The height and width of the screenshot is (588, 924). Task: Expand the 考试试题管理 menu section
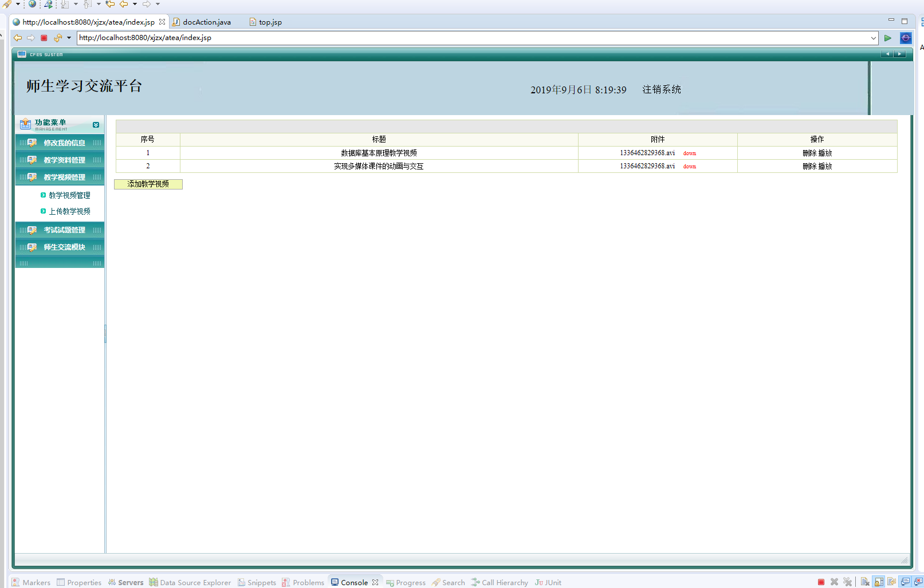click(64, 230)
